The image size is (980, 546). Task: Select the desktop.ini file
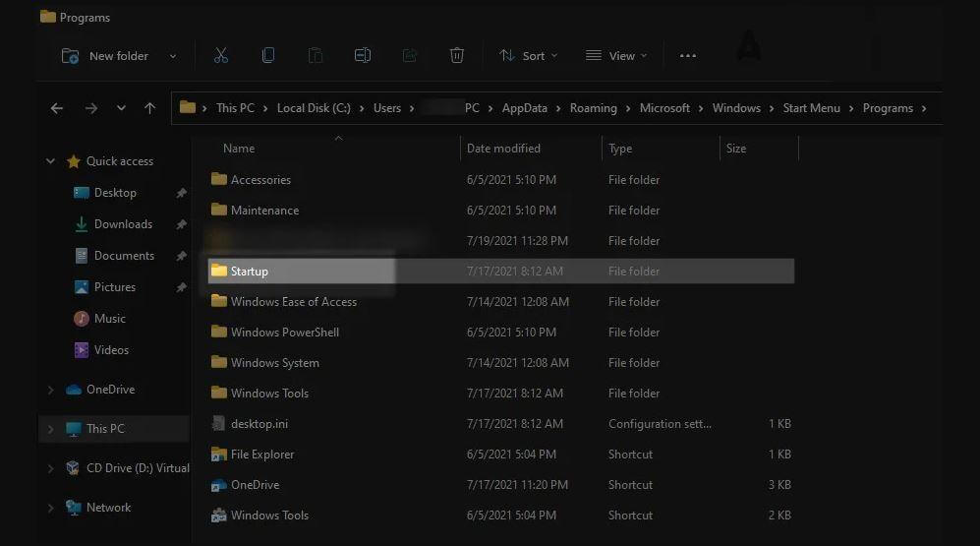click(x=259, y=424)
